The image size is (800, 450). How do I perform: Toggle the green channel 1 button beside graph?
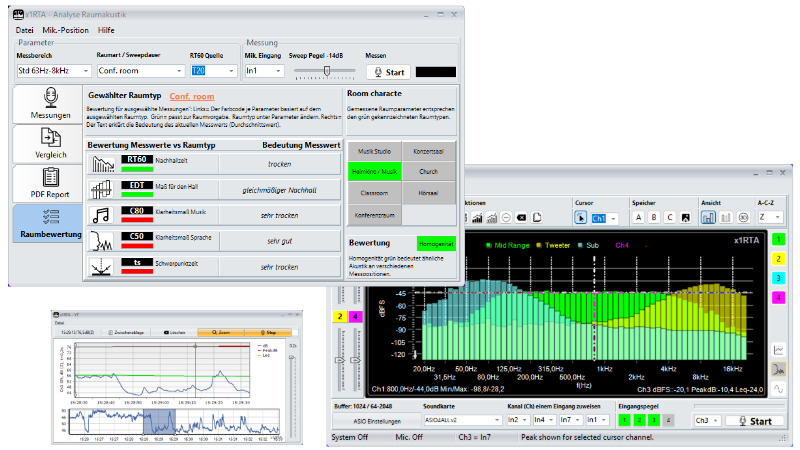click(778, 239)
